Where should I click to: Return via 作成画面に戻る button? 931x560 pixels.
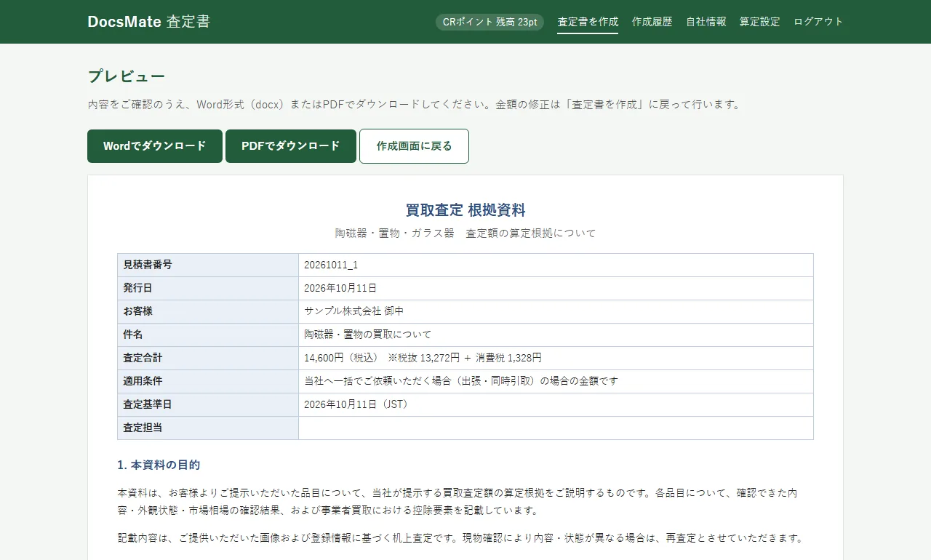click(414, 146)
